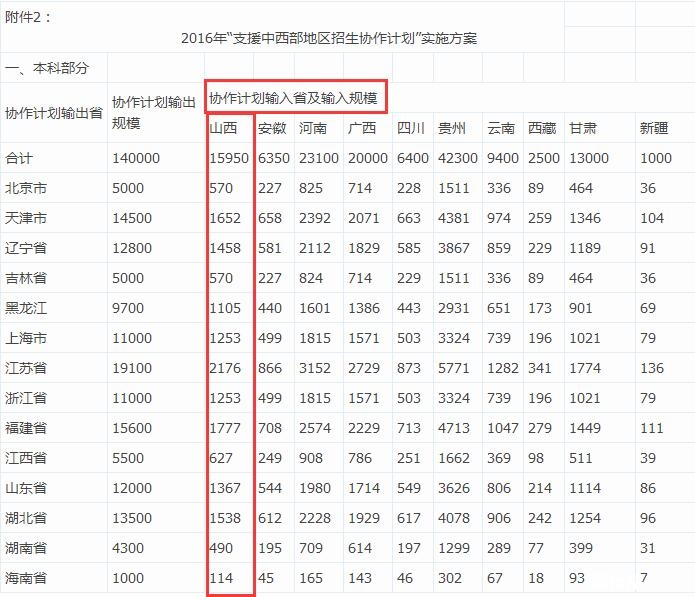Click the 辽宁省 row label
Image resolution: width=695 pixels, height=597 pixels.
pos(26,248)
